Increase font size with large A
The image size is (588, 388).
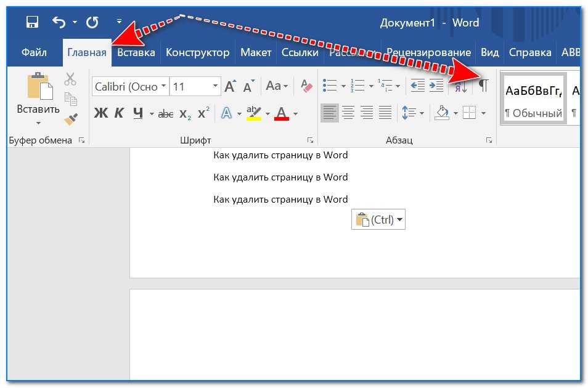tap(231, 86)
